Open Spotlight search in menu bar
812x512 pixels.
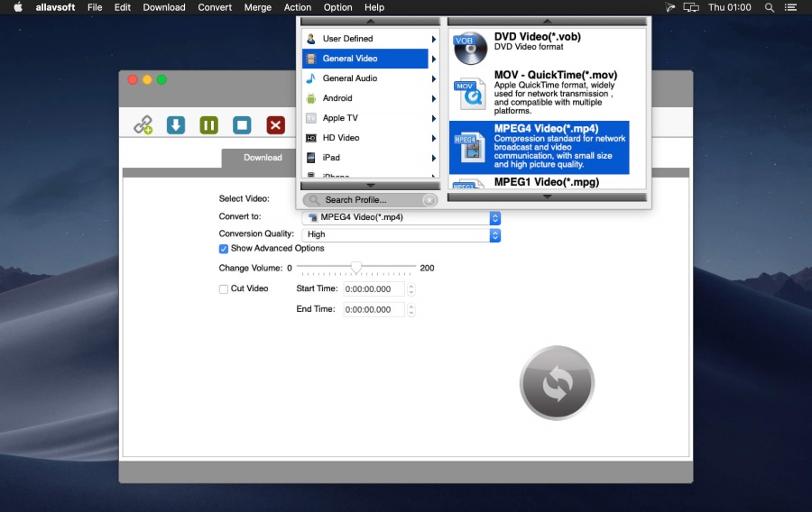click(770, 7)
